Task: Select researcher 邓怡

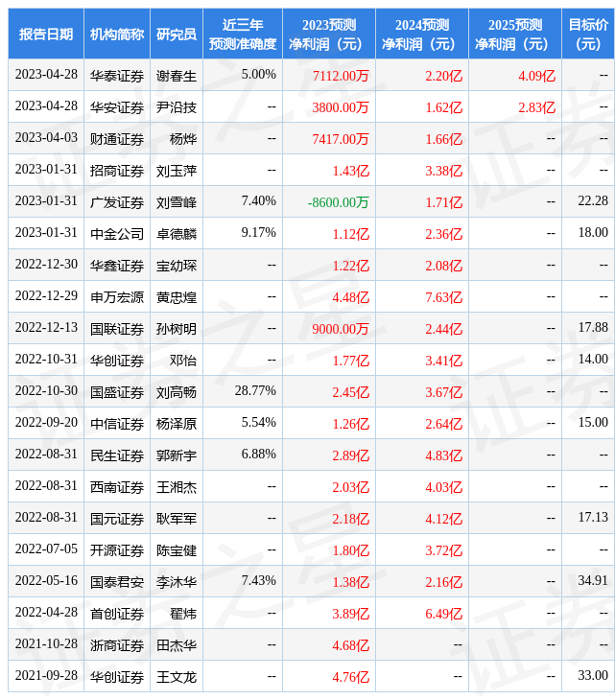Action: (x=183, y=361)
